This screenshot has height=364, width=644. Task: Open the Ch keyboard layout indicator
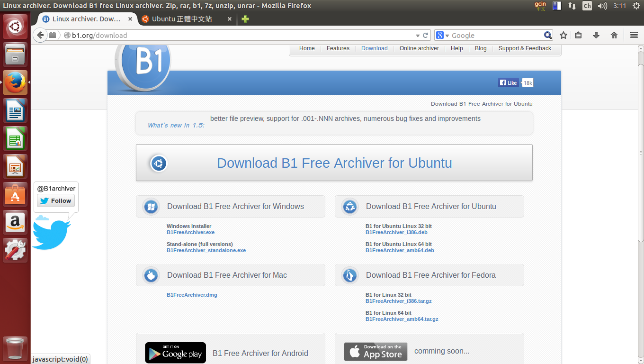click(x=587, y=6)
